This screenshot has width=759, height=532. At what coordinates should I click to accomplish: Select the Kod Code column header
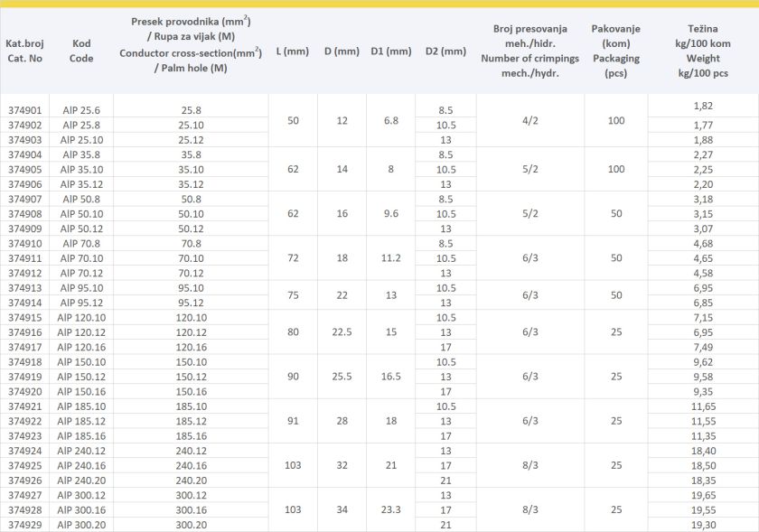pos(81,51)
